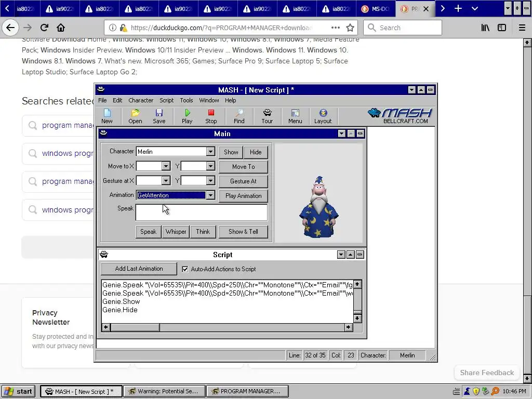
Task: Open the File menu in MASH
Action: [x=102, y=100]
